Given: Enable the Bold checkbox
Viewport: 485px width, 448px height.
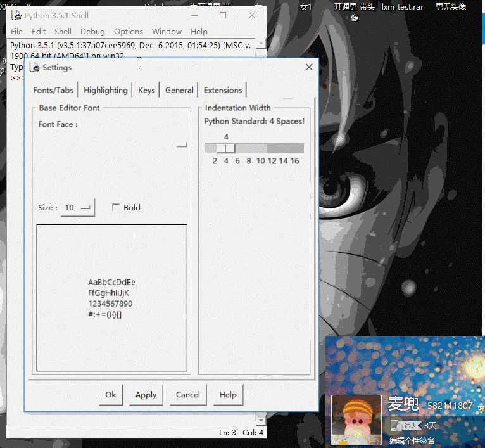Looking at the screenshot, I should point(115,207).
